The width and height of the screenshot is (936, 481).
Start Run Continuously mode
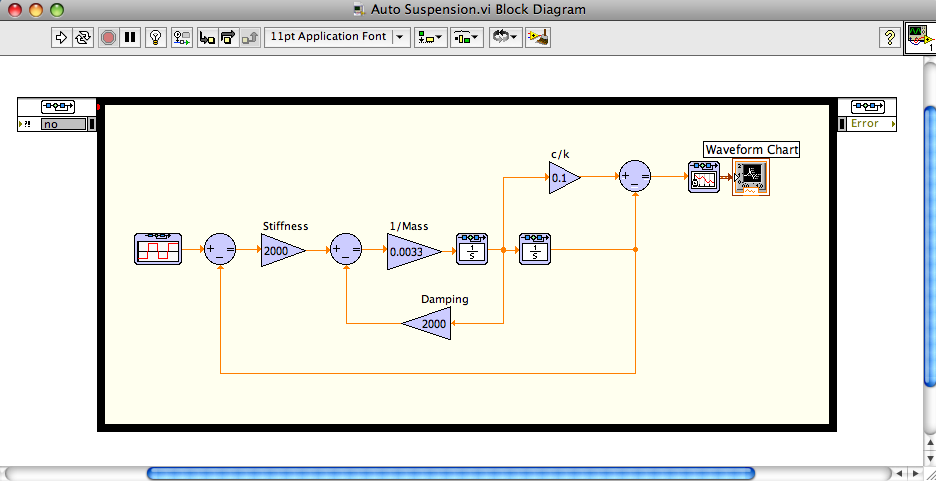(x=83, y=38)
